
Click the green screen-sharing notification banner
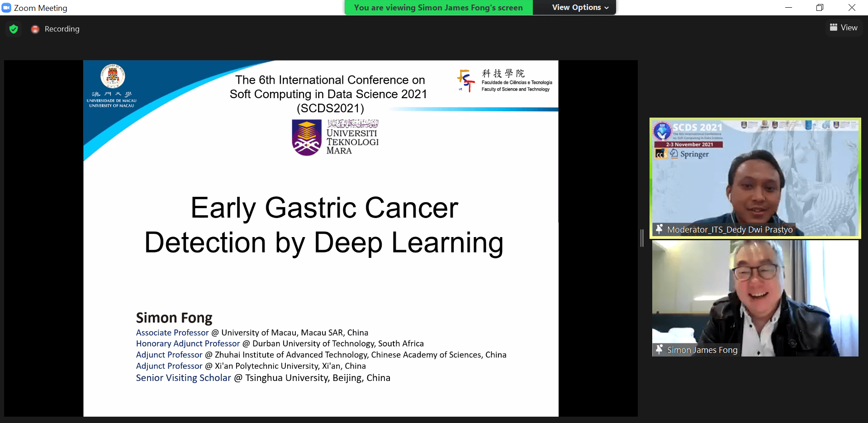coord(438,8)
